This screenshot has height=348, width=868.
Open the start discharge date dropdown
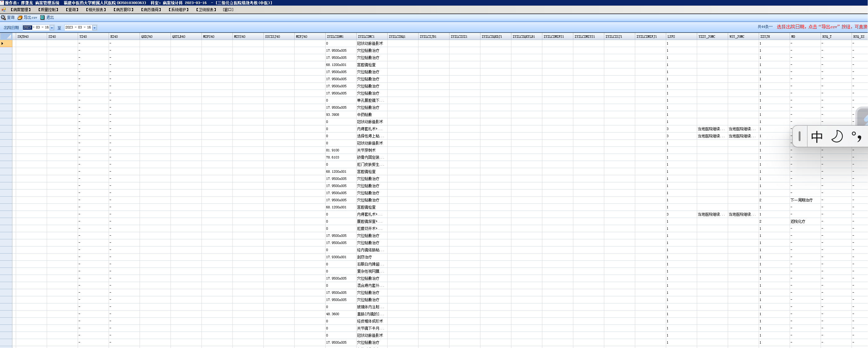[x=52, y=28]
